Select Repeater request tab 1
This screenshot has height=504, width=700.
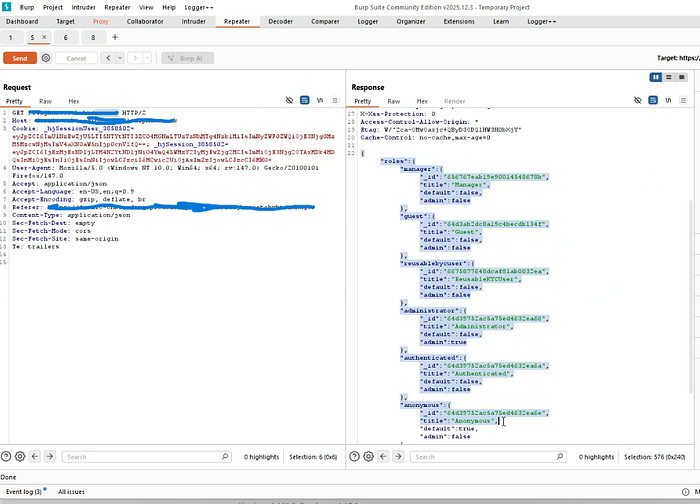point(11,37)
